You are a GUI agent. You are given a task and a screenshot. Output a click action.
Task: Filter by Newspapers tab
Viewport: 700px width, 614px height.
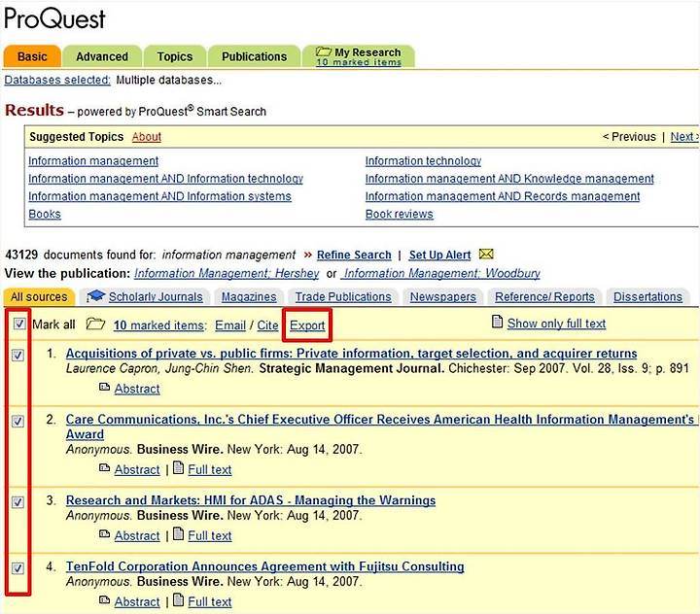tap(443, 297)
